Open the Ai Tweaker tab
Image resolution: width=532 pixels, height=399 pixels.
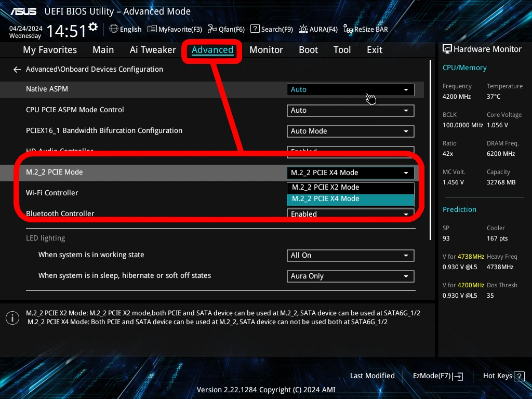click(153, 50)
